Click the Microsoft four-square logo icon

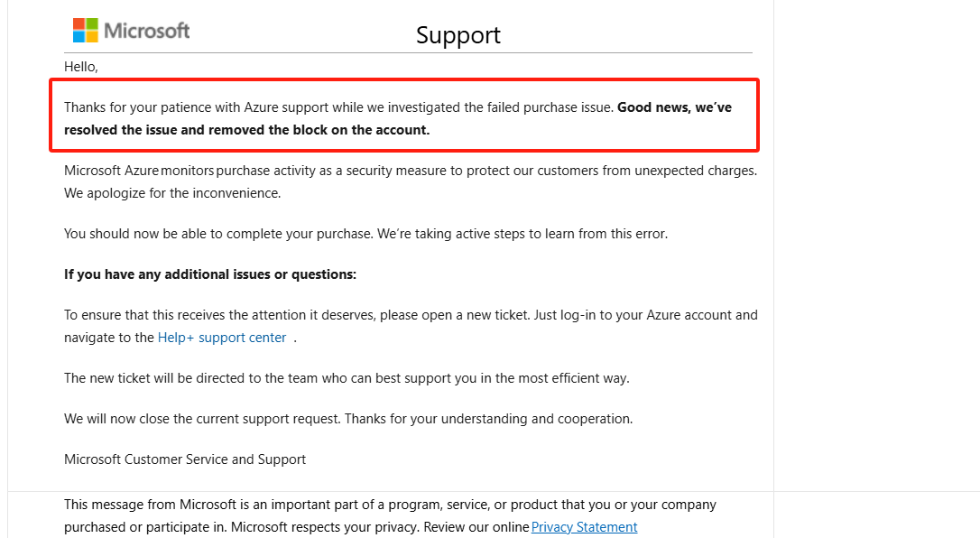pyautogui.click(x=86, y=30)
